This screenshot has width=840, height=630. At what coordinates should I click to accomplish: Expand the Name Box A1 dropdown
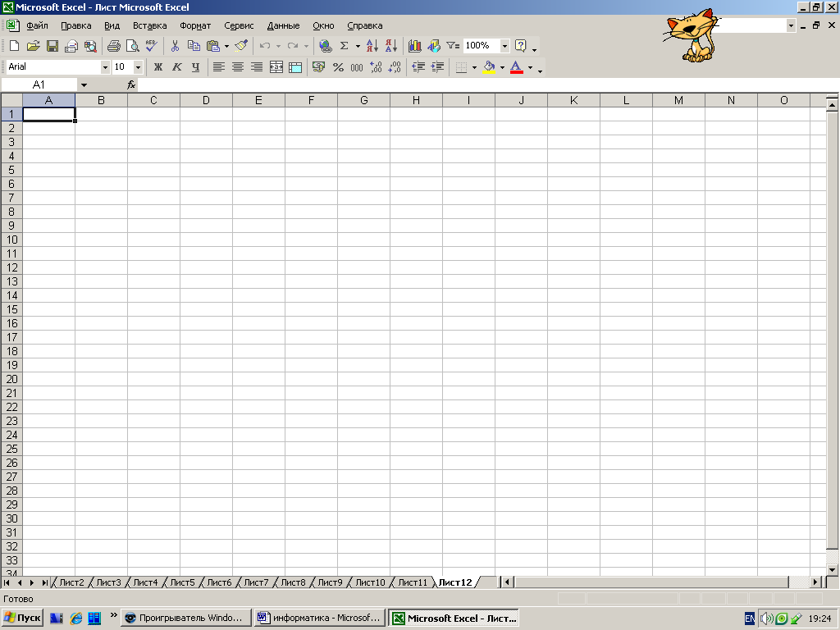pyautogui.click(x=84, y=84)
